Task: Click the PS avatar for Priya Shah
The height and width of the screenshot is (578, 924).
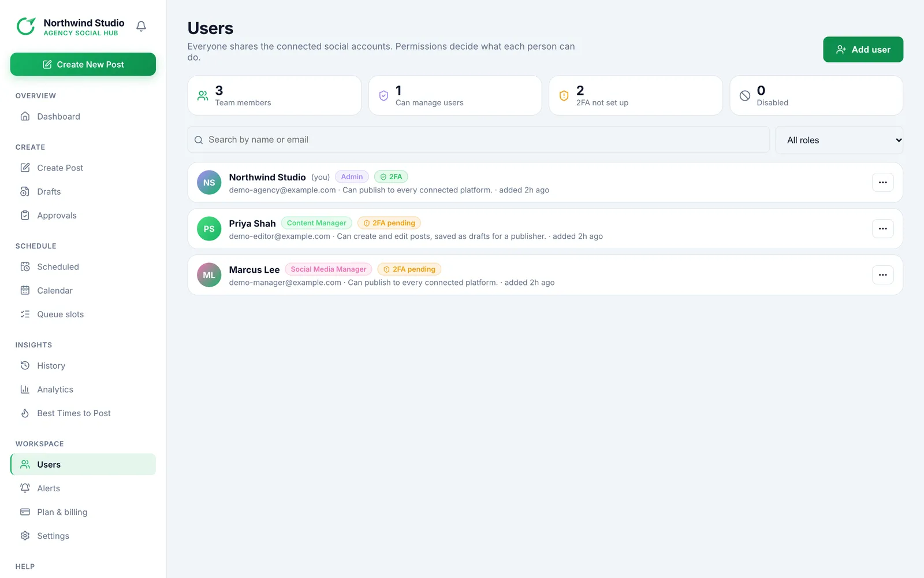Action: point(209,229)
